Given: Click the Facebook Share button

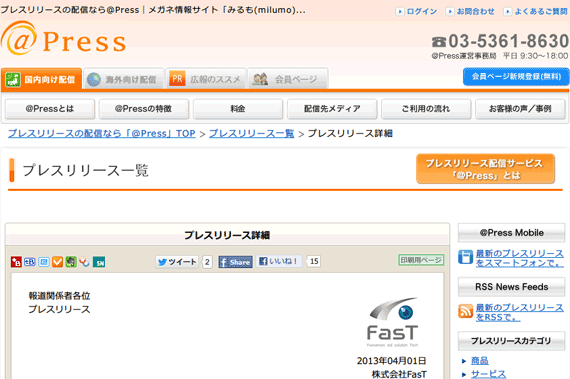Looking at the screenshot, I should [x=235, y=262].
